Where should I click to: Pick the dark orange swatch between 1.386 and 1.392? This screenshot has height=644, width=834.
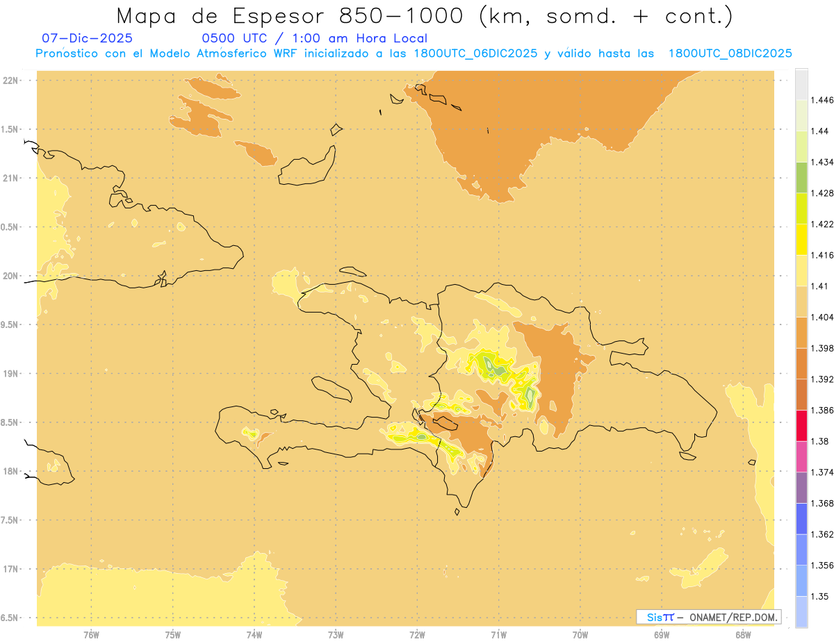click(801, 395)
